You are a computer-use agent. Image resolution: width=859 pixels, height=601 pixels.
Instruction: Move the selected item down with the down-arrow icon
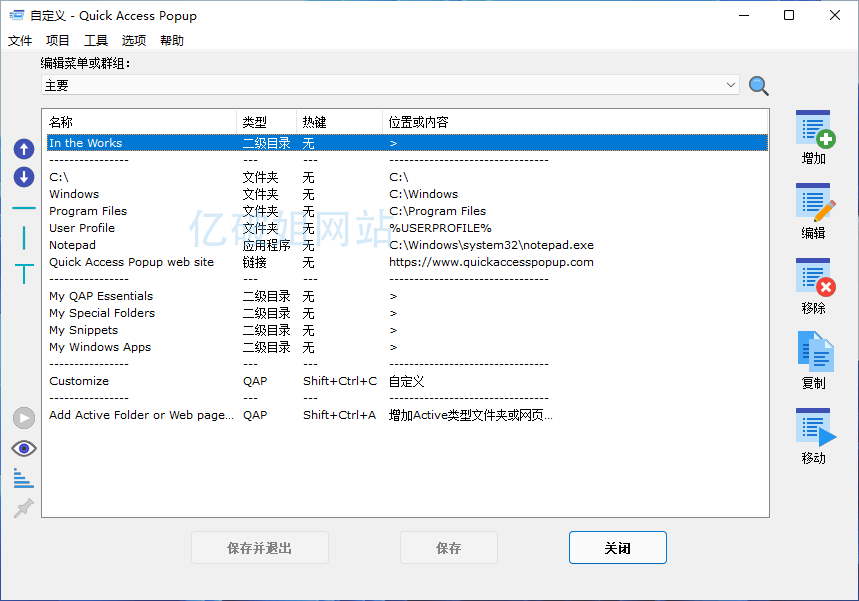point(23,178)
